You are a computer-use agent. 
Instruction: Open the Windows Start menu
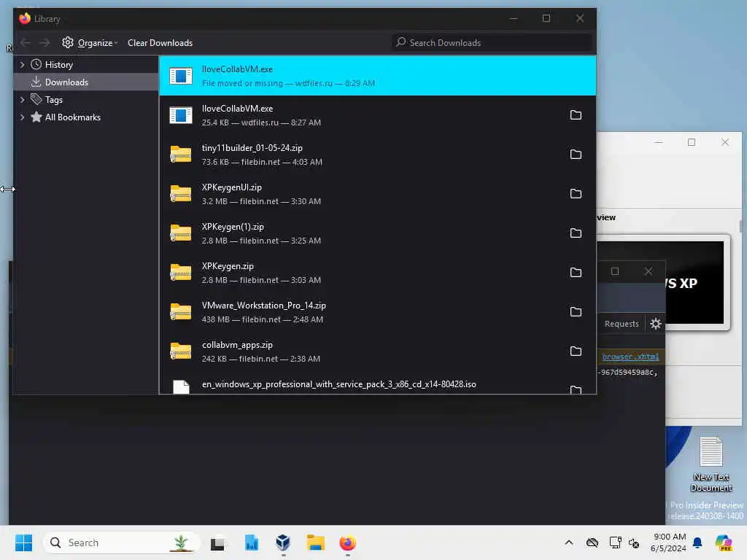[x=24, y=542]
